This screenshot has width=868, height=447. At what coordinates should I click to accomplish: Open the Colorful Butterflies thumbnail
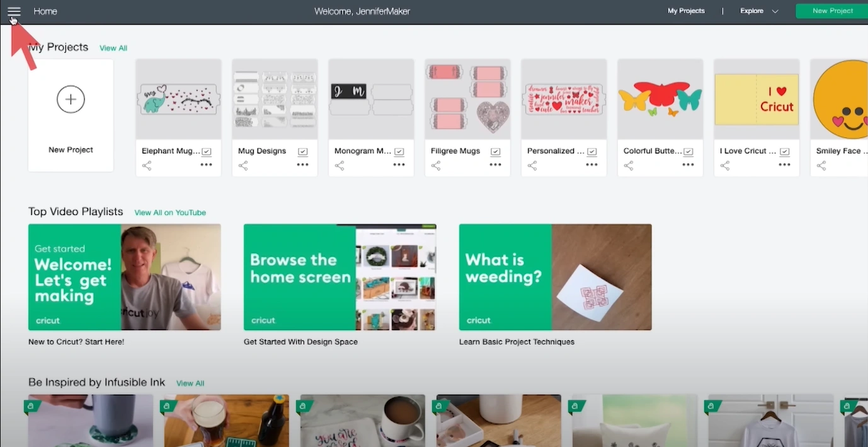click(x=660, y=99)
